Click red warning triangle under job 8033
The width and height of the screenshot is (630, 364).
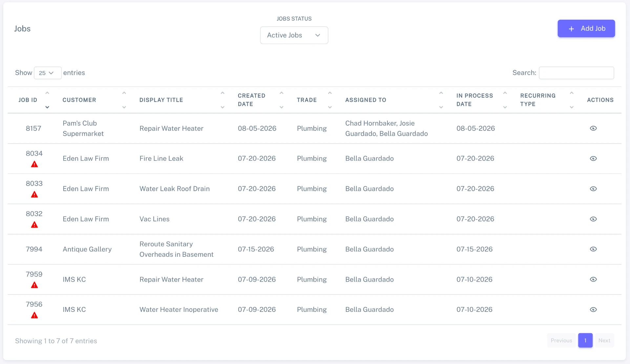pos(34,194)
